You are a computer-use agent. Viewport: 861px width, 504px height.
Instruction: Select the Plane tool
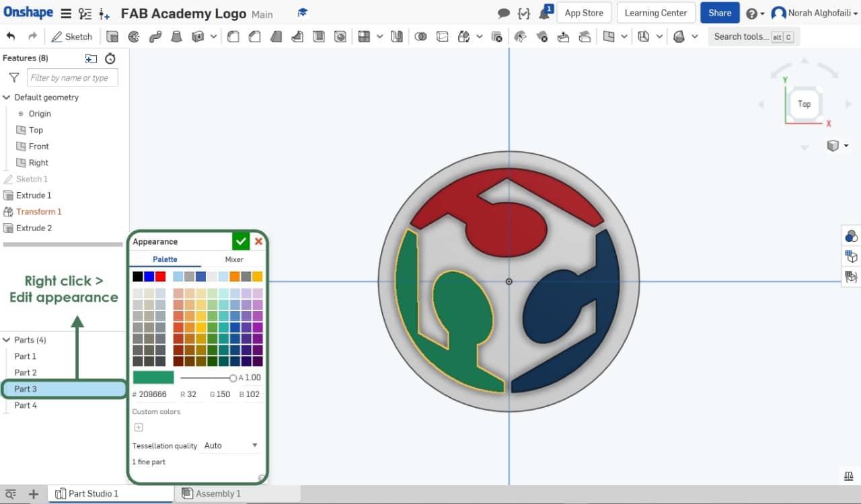click(x=609, y=36)
